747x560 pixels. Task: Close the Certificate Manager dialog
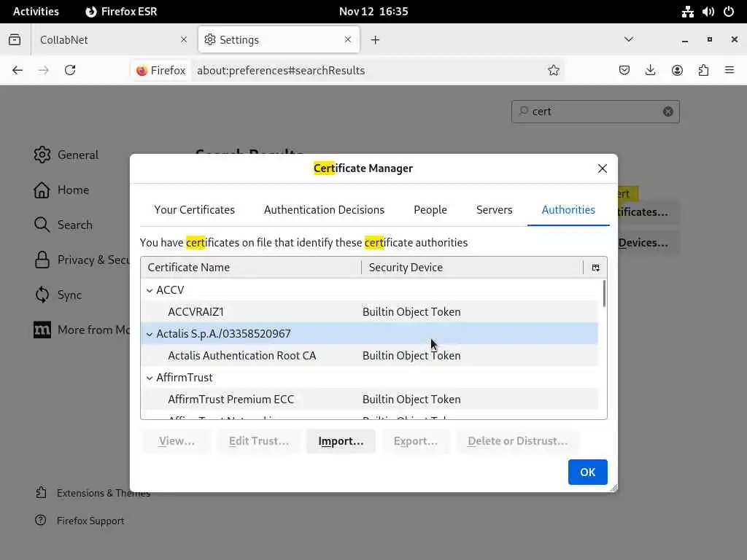click(602, 168)
